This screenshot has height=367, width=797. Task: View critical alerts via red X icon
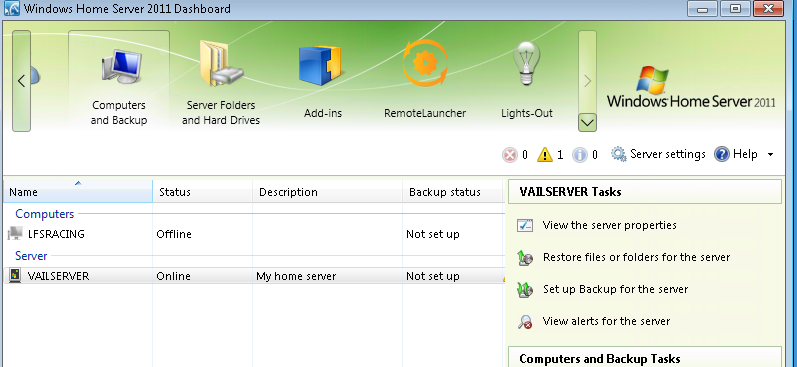(x=510, y=155)
